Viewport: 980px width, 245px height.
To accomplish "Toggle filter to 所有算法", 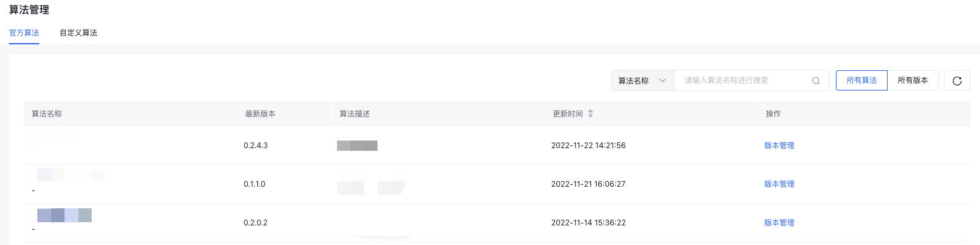I will pos(861,80).
